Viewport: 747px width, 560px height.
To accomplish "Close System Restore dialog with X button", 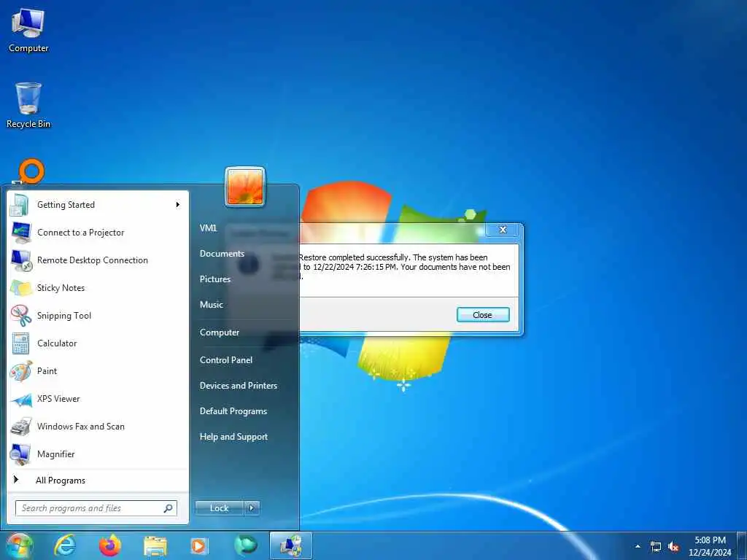I will 503,230.
